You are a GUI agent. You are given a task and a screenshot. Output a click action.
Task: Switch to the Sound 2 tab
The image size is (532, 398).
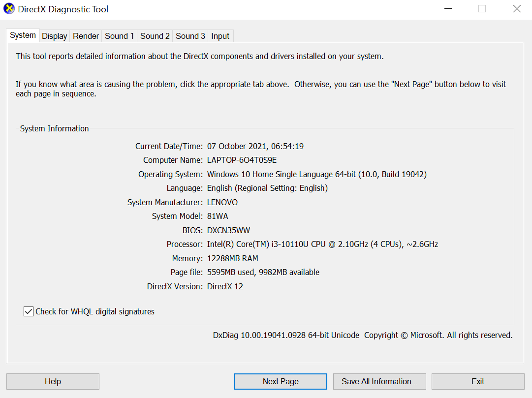click(155, 36)
